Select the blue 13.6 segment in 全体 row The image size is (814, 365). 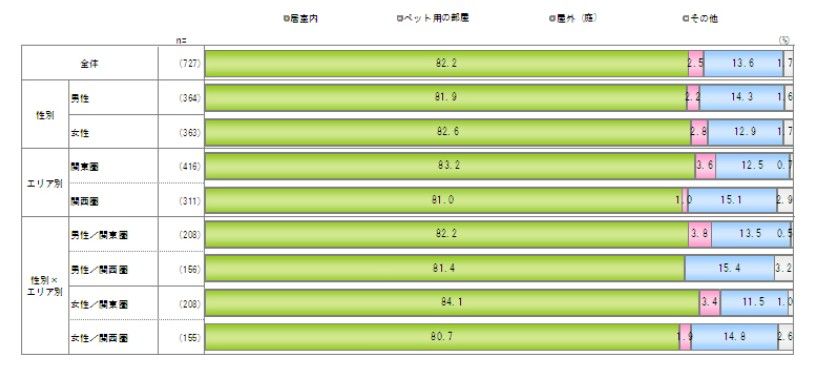(743, 63)
